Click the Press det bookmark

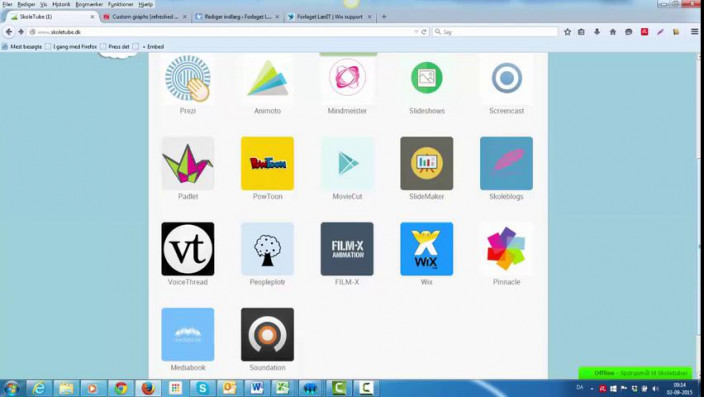tap(114, 46)
